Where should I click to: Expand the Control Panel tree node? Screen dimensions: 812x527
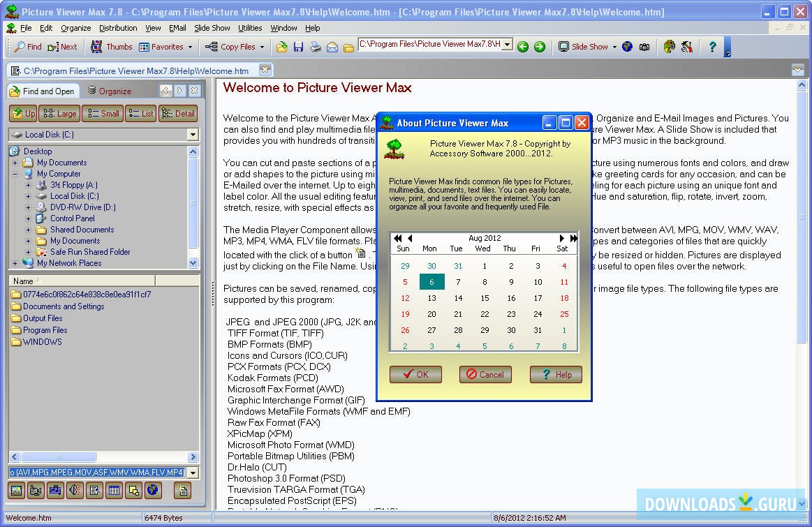[28, 218]
